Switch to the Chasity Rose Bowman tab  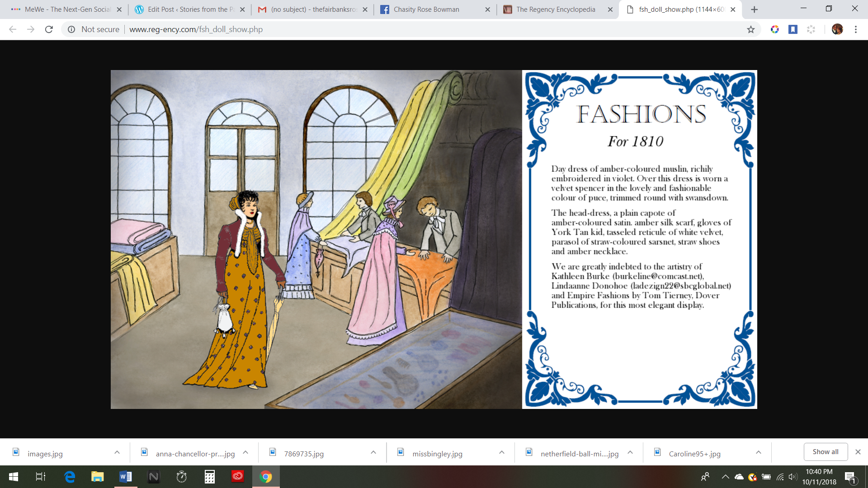click(x=426, y=9)
